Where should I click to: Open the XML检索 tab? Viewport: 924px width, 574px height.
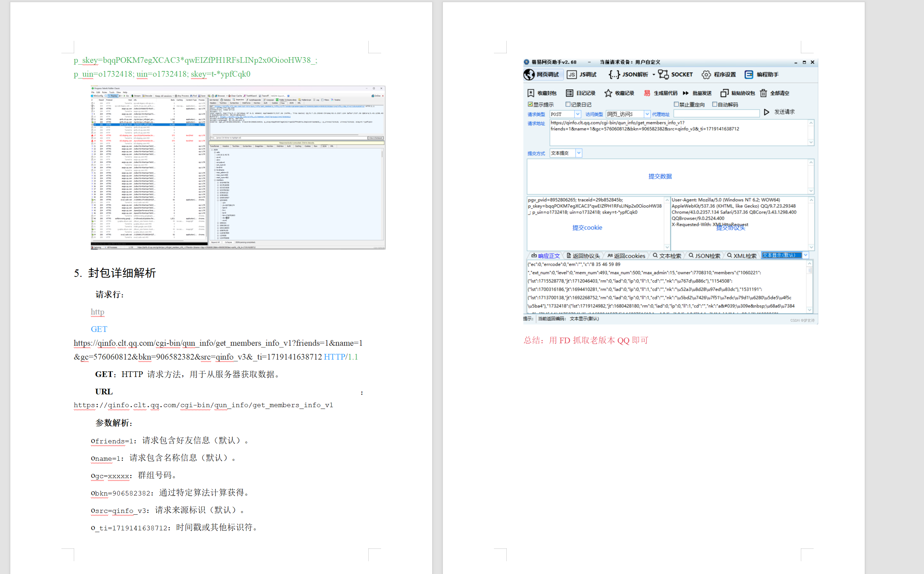coord(742,256)
